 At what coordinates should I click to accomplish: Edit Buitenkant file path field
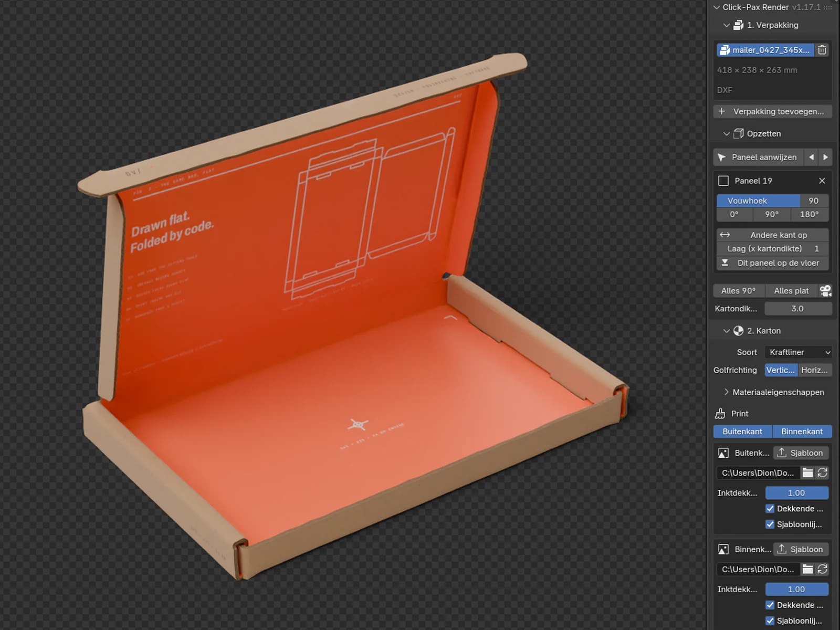click(758, 473)
